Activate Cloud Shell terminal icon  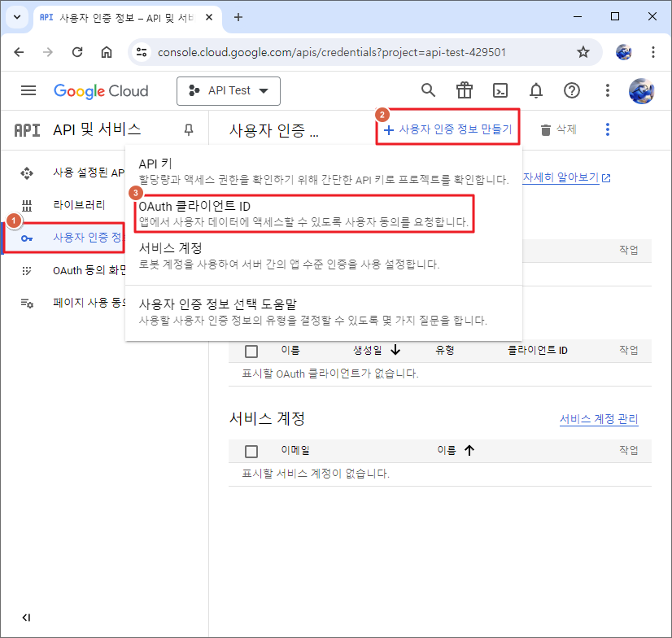(500, 90)
